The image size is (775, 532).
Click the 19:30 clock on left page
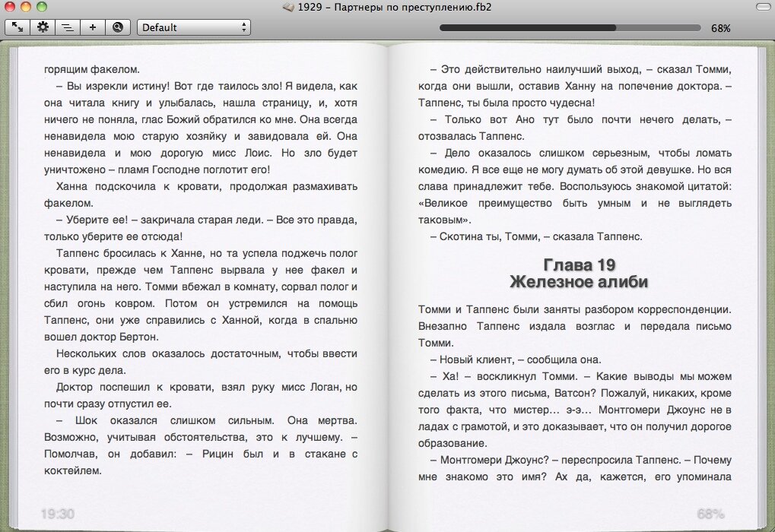click(x=58, y=514)
